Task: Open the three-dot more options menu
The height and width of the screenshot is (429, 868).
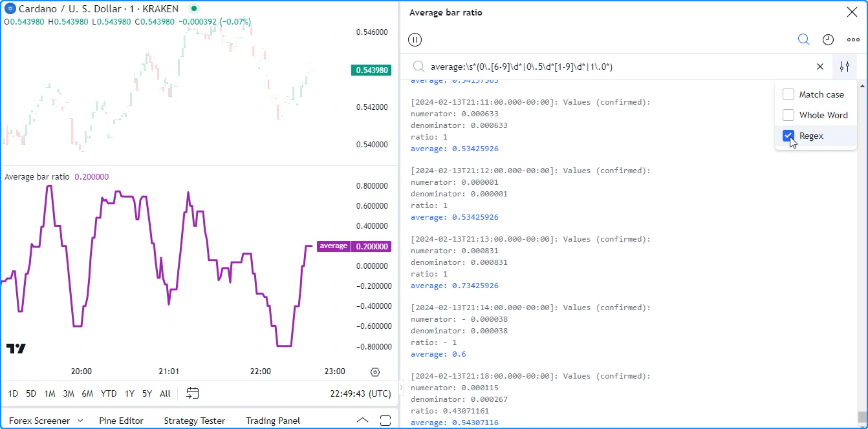Action: (x=853, y=40)
